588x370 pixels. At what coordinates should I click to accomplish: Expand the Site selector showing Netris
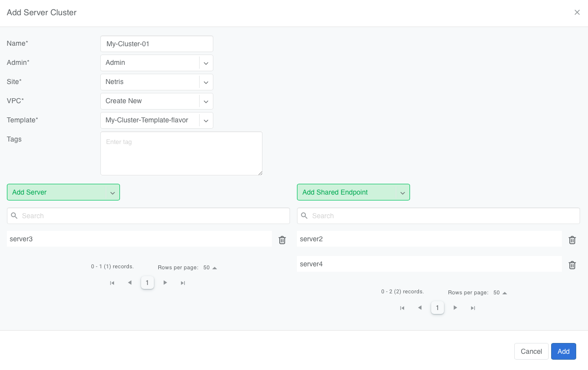coord(206,82)
